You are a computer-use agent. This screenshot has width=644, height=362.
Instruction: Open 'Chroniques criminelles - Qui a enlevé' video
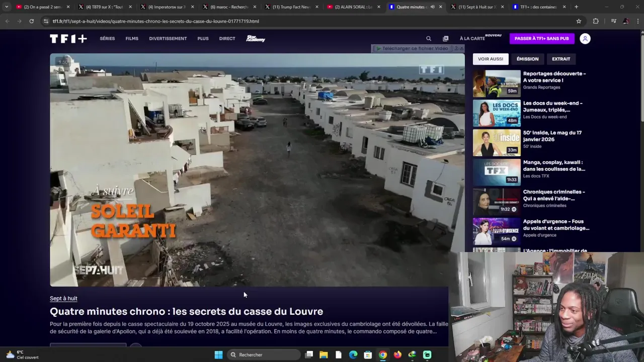[554, 195]
